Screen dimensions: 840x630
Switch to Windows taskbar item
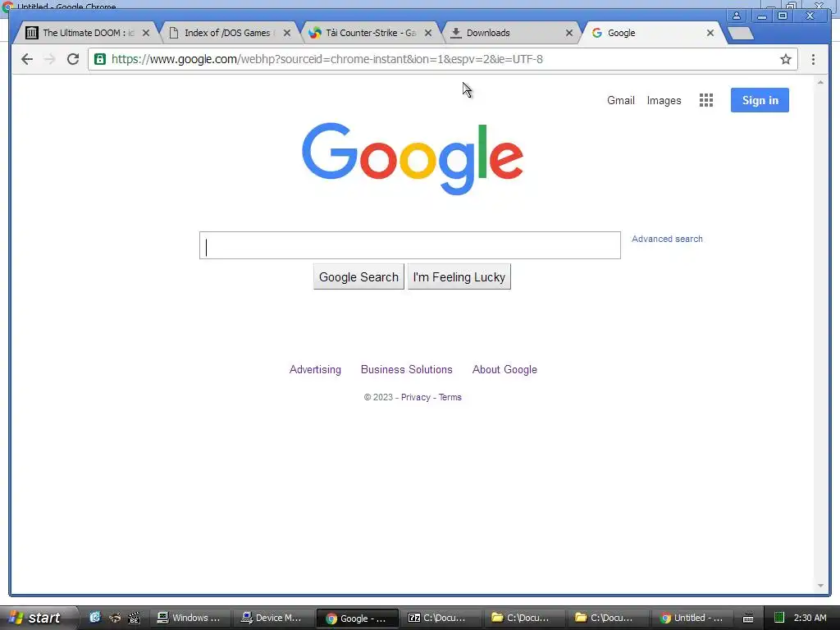point(189,618)
